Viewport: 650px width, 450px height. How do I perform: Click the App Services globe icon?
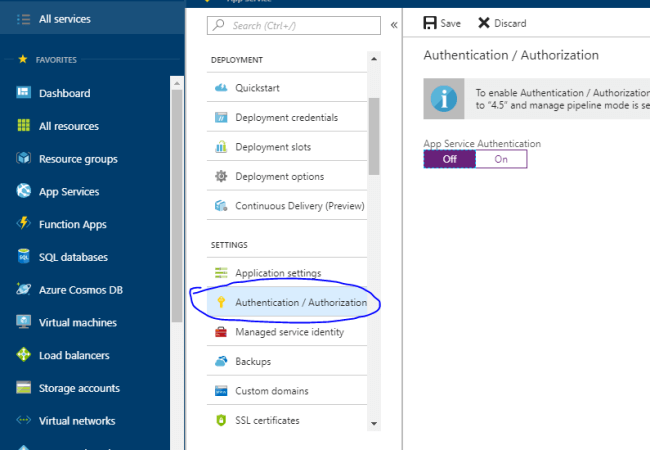23,191
